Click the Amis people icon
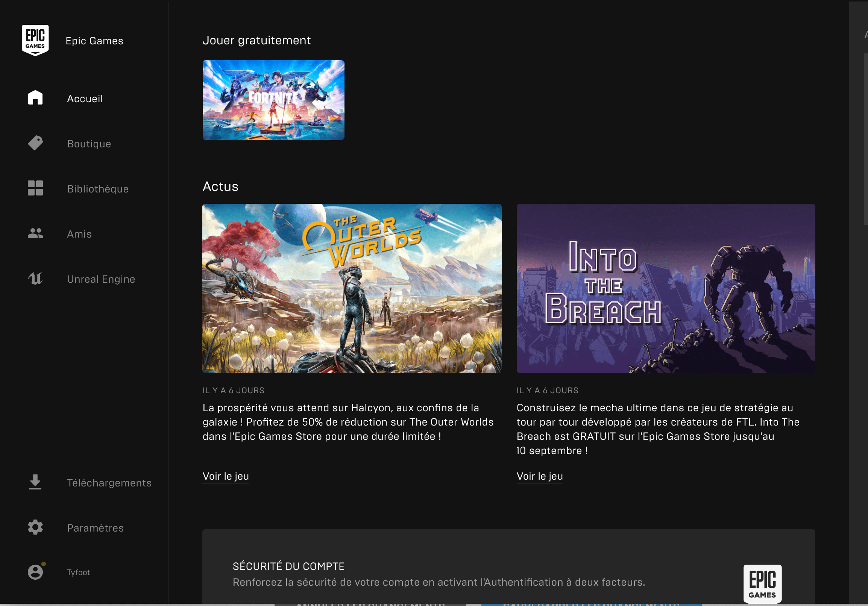The image size is (868, 606). pyautogui.click(x=35, y=233)
